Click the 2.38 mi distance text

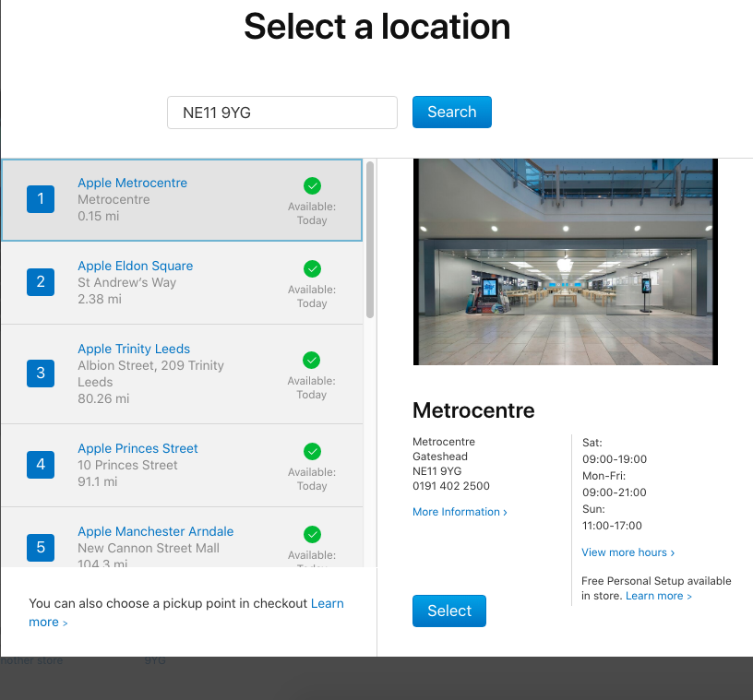[x=100, y=299]
